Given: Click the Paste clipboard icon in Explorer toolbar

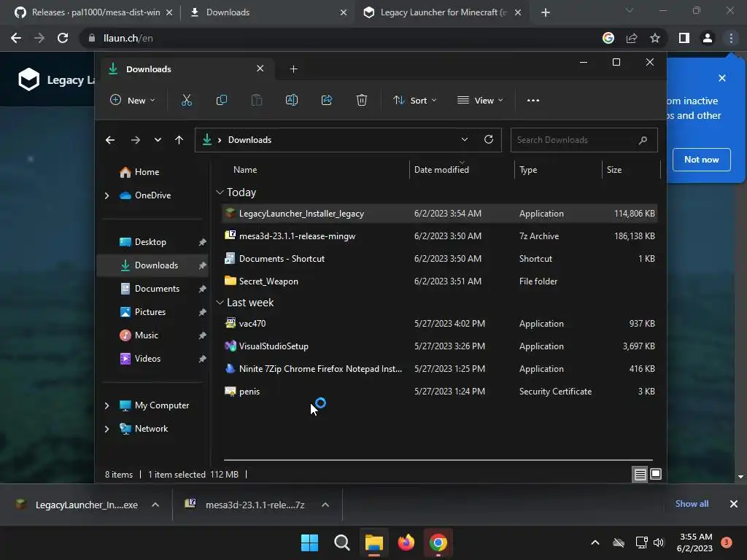Looking at the screenshot, I should [257, 100].
